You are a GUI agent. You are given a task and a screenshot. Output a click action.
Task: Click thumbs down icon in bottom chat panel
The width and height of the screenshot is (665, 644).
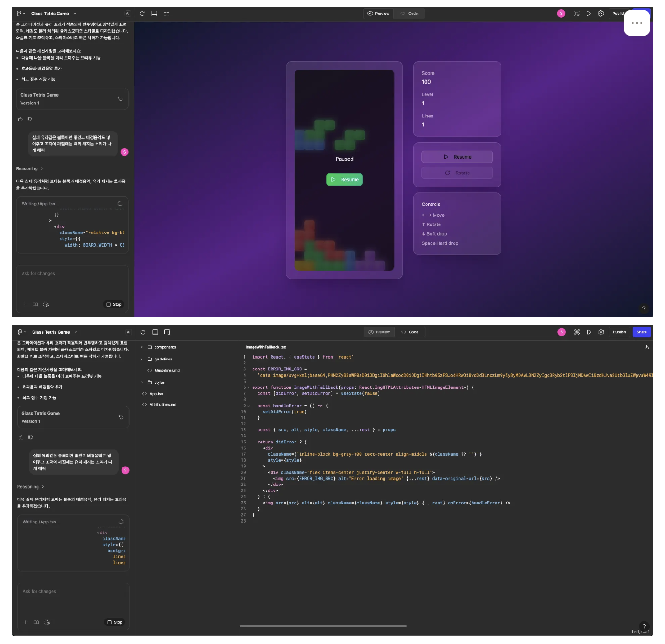click(x=31, y=438)
